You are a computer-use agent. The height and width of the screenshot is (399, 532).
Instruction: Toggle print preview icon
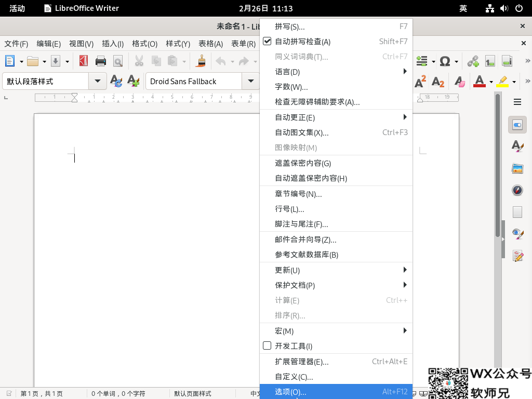pos(118,61)
